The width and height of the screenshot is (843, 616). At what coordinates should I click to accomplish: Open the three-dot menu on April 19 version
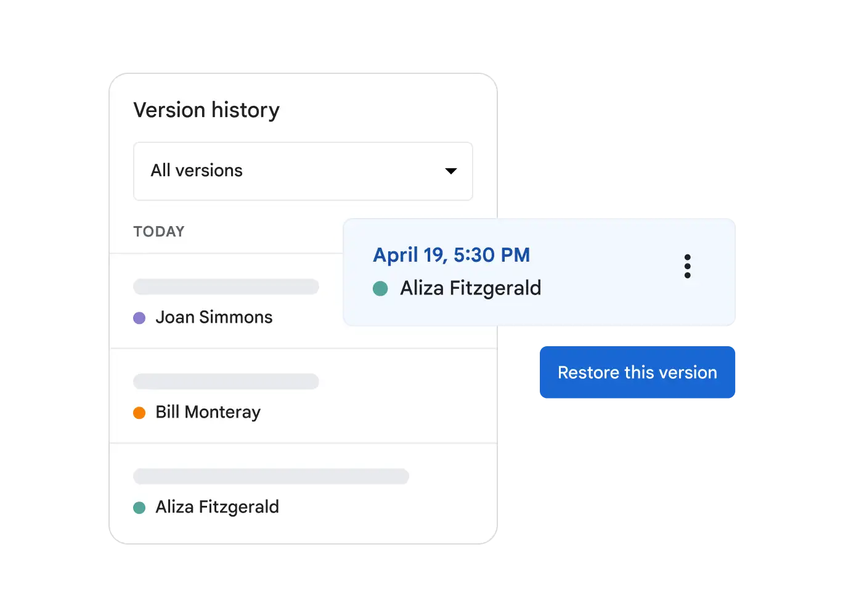(x=687, y=266)
